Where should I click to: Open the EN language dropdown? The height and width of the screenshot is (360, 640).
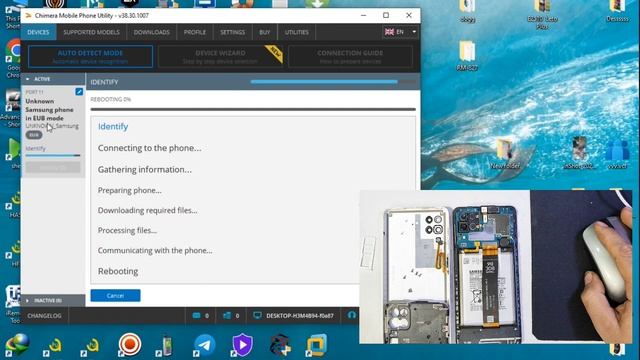(x=400, y=32)
